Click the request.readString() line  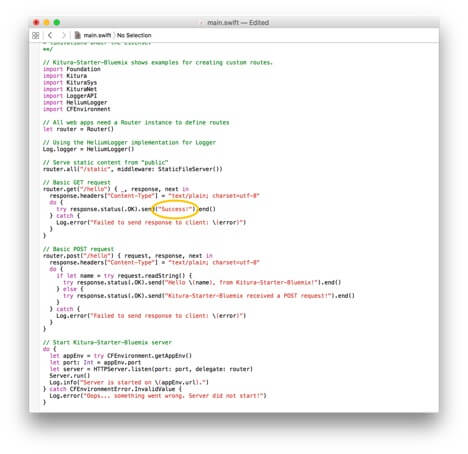(124, 276)
